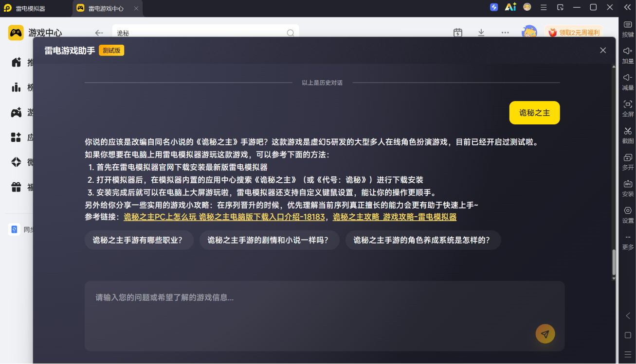Tap the Android home square button
Viewport: 636px width, 364px height.
(x=628, y=335)
